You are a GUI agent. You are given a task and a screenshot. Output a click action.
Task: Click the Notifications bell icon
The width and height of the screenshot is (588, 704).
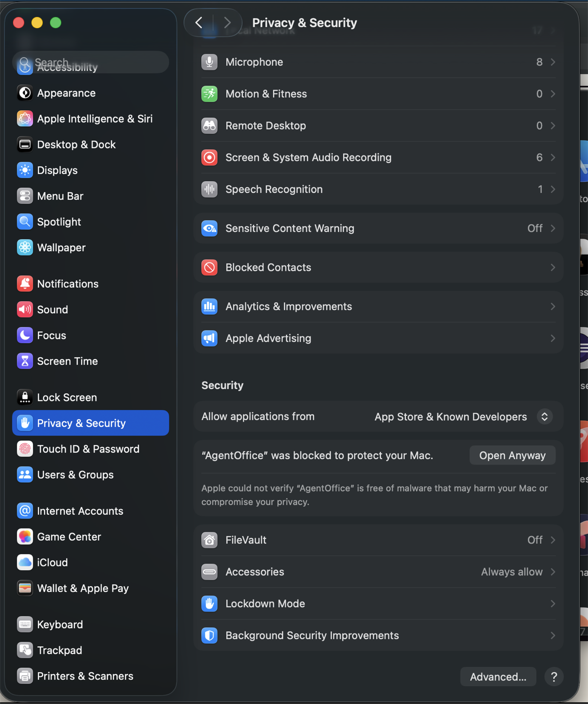coord(25,284)
